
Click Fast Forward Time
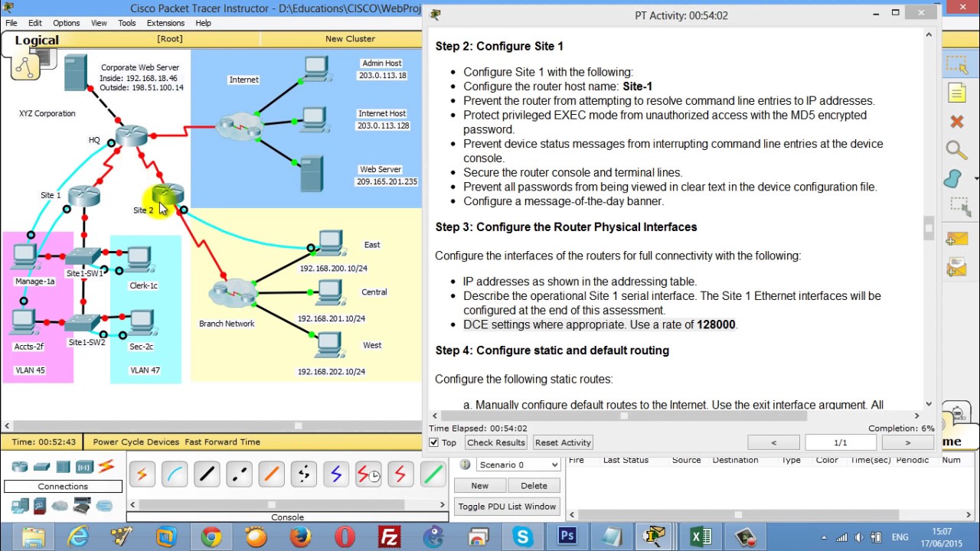(x=222, y=442)
